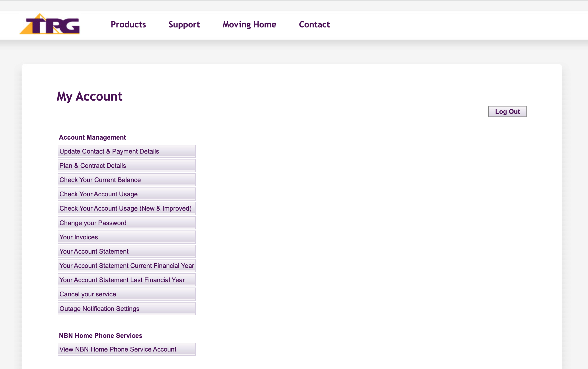588x369 pixels.
Task: Open the Products menu
Action: coord(128,24)
